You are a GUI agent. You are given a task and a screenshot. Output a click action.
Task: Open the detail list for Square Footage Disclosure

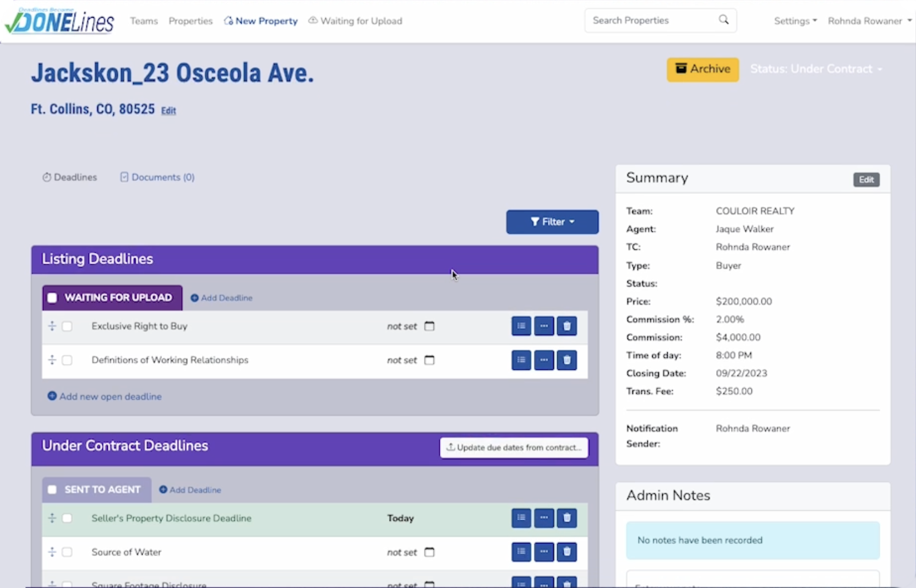pyautogui.click(x=521, y=584)
